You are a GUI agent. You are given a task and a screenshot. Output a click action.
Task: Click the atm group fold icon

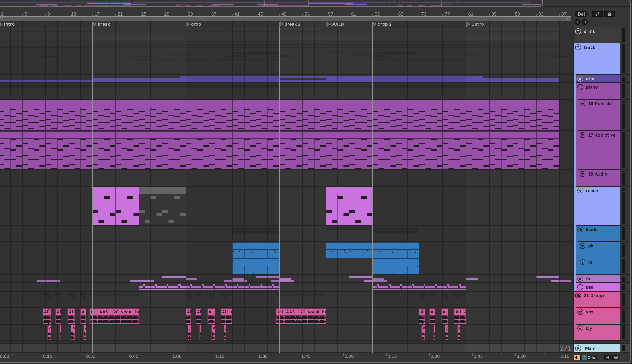coord(581,79)
